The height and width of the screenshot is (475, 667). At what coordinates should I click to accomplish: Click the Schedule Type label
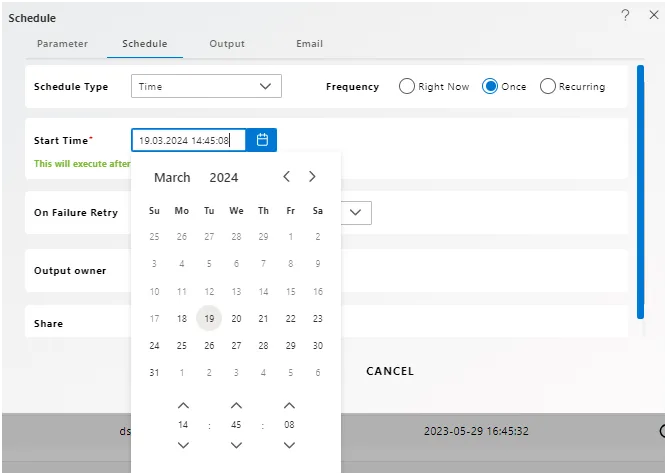71,87
